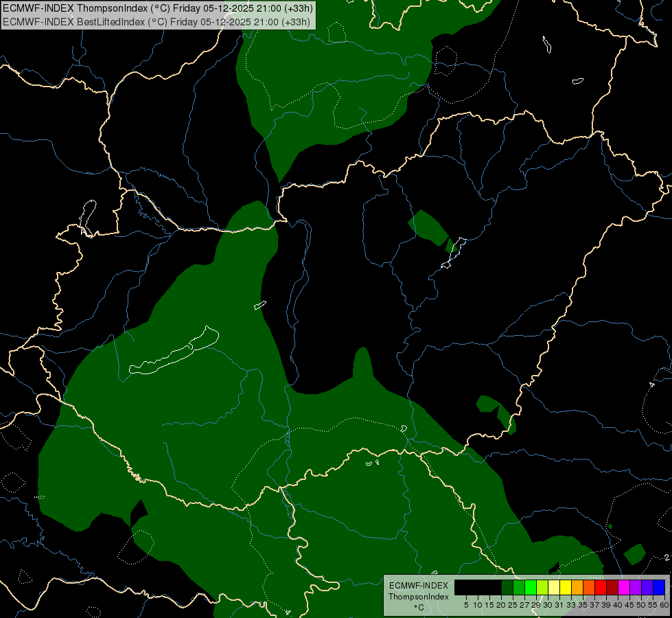Click the legend scale value 25
Image resolution: width=672 pixels, height=618 pixels.
click(513, 605)
